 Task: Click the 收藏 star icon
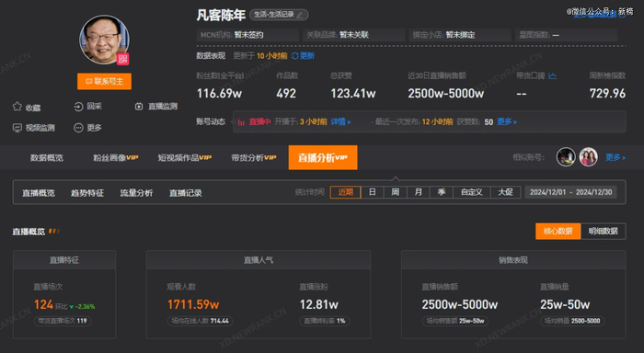(x=17, y=107)
